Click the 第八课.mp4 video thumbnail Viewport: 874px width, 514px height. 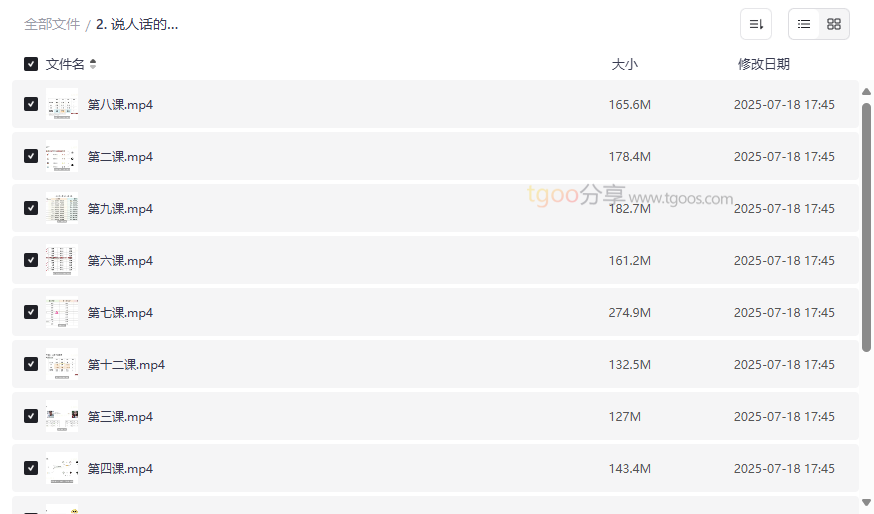tap(62, 104)
